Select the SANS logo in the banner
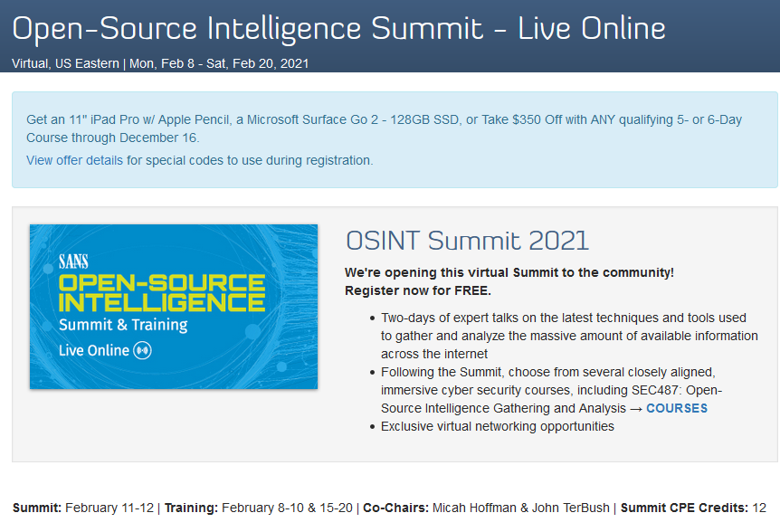Screen dimensions: 780x532 pyautogui.click(x=73, y=261)
